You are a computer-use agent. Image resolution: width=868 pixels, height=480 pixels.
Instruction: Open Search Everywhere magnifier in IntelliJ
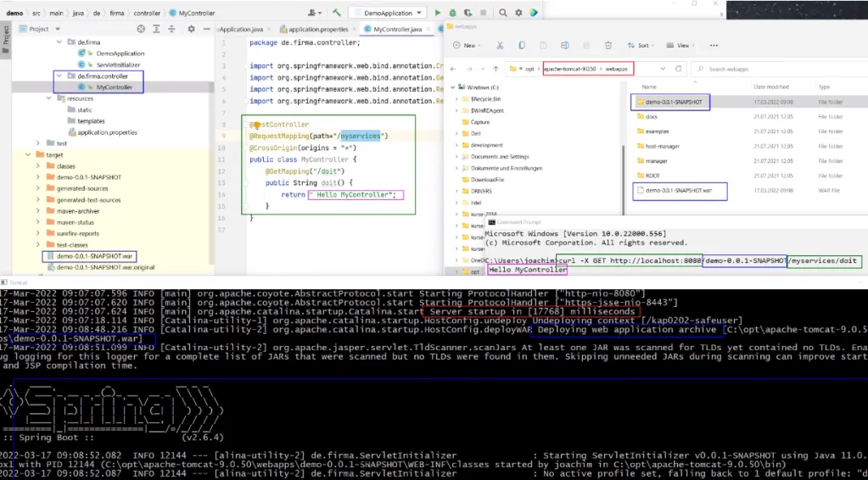pyautogui.click(x=502, y=13)
